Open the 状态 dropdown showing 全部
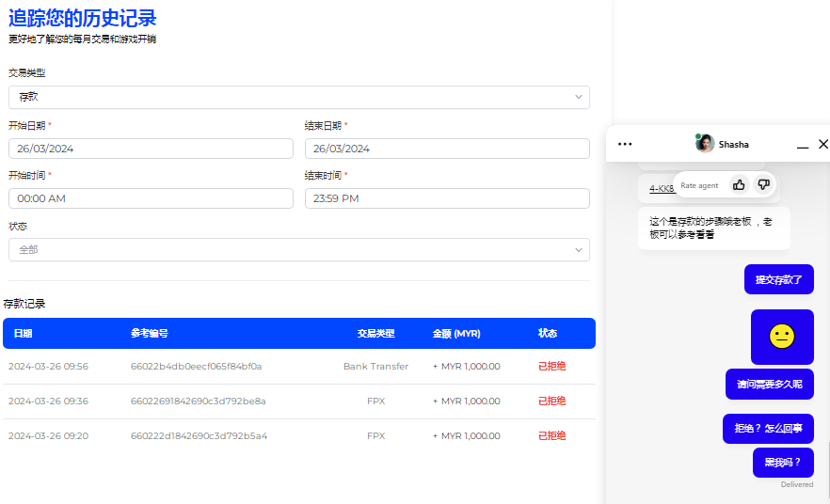 click(578, 249)
